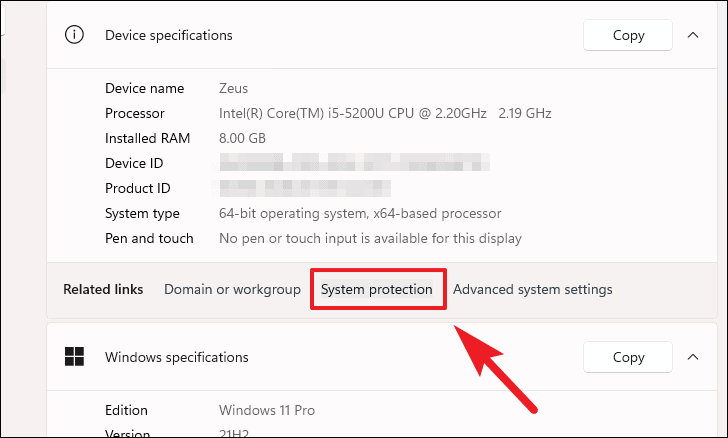The height and width of the screenshot is (438, 728).
Task: Copy the device specifications
Action: tap(628, 35)
